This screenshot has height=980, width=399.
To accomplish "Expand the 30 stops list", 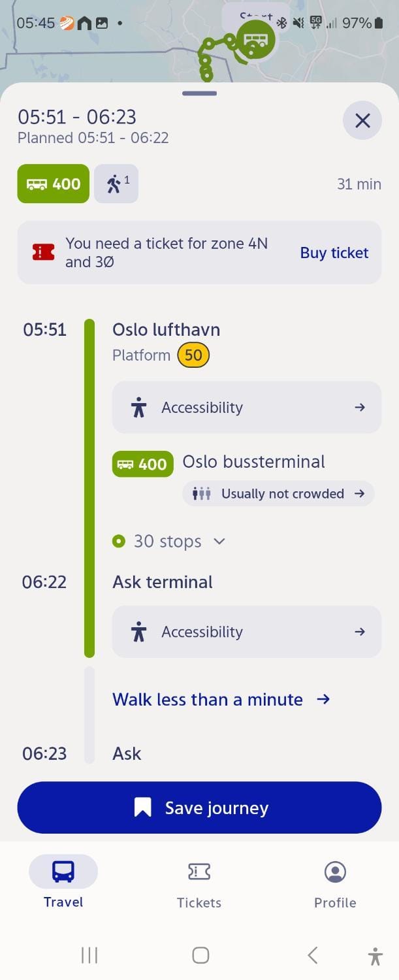I will pyautogui.click(x=169, y=542).
